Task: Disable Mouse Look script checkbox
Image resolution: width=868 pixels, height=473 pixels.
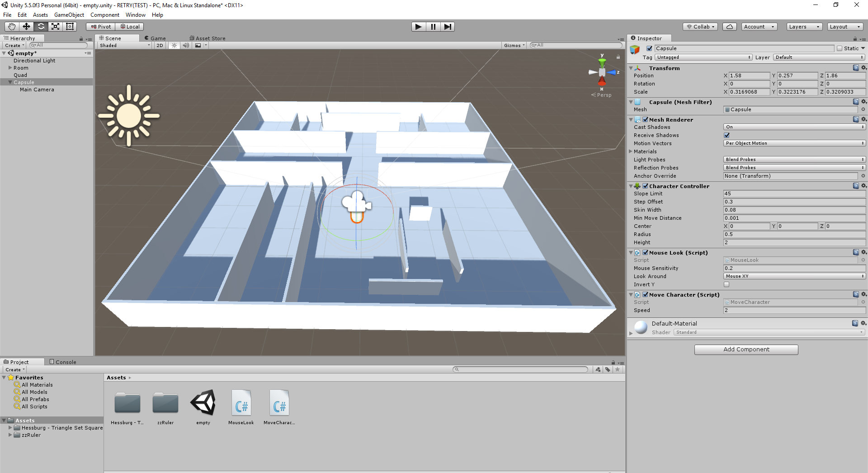Action: [x=645, y=253]
